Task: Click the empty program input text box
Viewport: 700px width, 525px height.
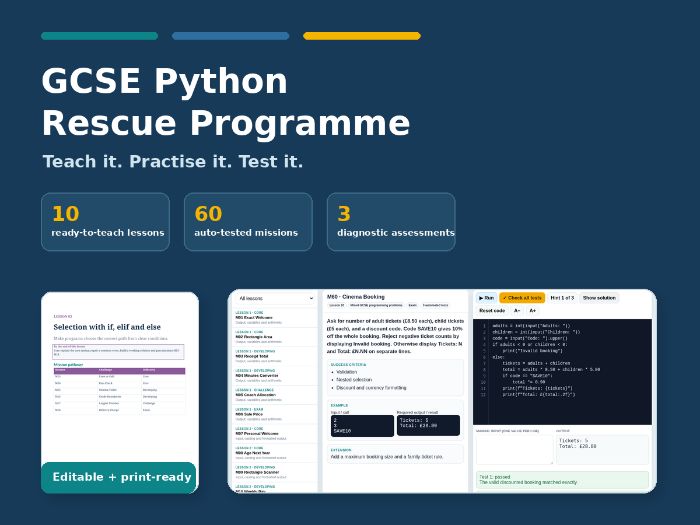Action: (x=514, y=450)
